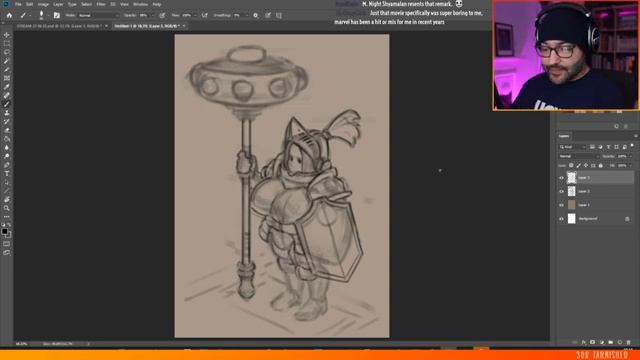Screen dimensions: 640x360
Task: Hide Layer 2 with eye icon
Action: click(x=561, y=191)
